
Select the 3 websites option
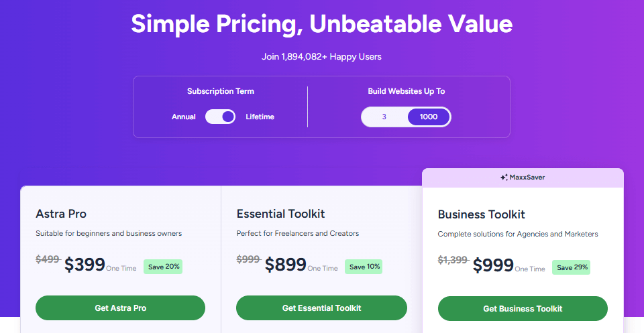[x=384, y=117]
